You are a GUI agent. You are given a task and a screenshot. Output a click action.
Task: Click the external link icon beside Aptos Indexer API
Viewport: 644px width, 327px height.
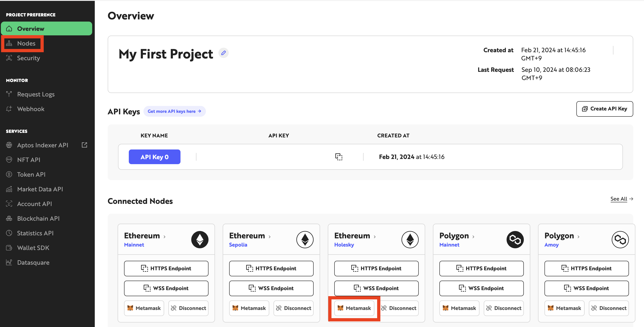tap(84, 145)
